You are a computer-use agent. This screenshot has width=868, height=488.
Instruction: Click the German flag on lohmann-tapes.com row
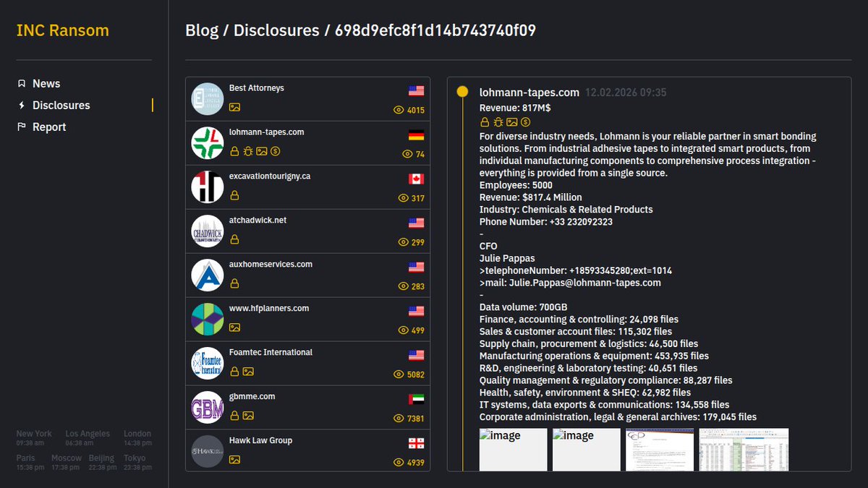(x=416, y=135)
